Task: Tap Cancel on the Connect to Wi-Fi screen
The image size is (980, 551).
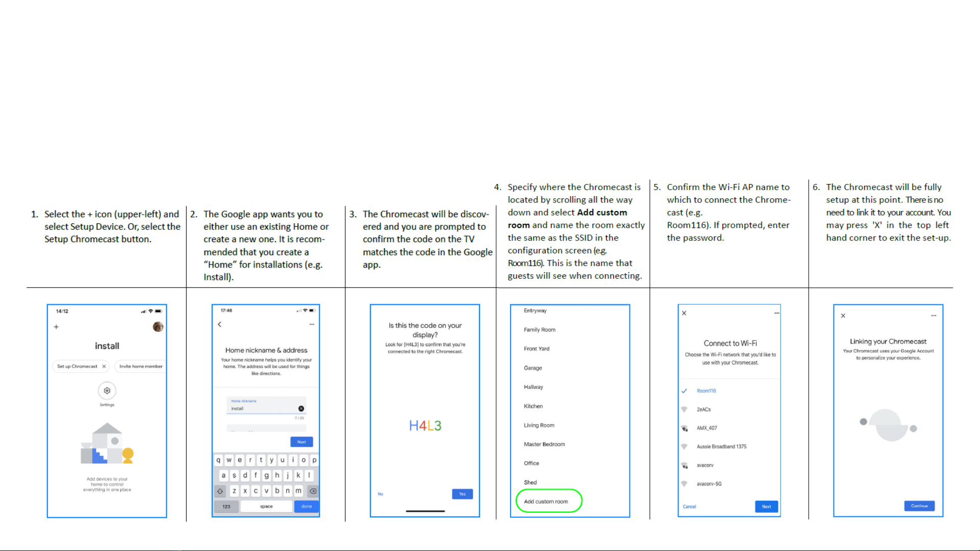Action: [690, 507]
